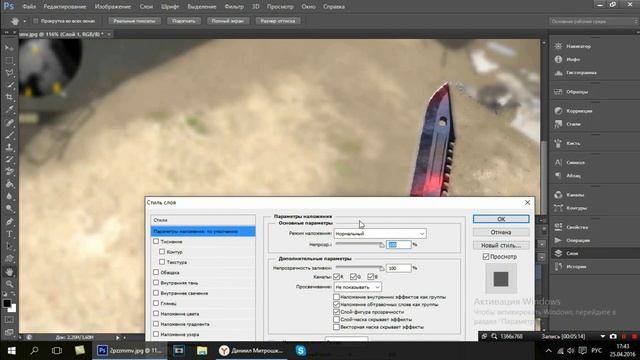
Task: Open the Каналы channels panel
Action: (569, 195)
